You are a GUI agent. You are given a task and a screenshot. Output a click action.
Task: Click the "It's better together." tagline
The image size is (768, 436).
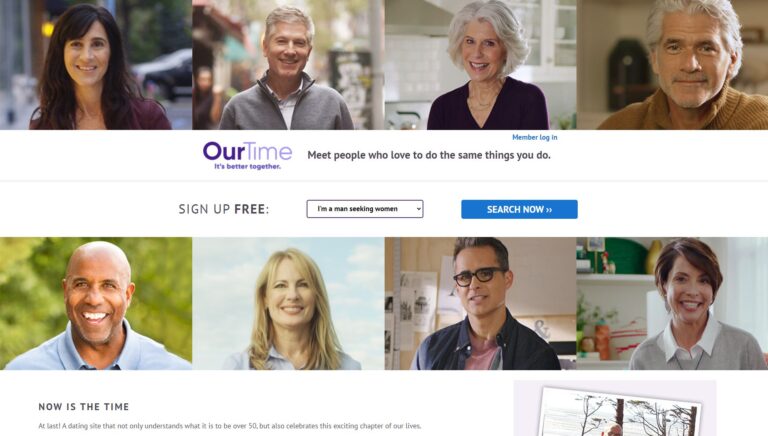[x=247, y=167]
